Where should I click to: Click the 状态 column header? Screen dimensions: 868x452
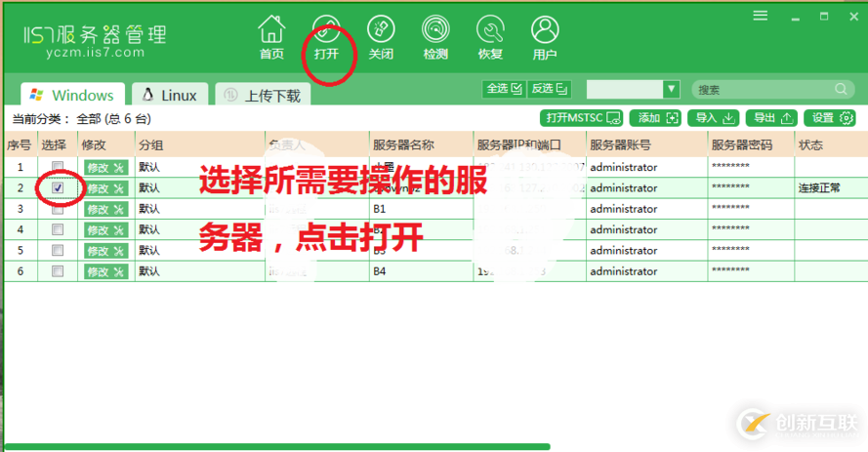click(831, 144)
